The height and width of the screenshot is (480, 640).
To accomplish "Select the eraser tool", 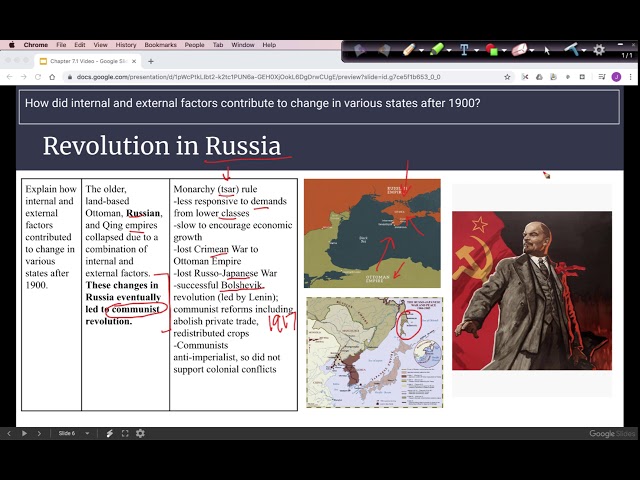I will pos(519,50).
